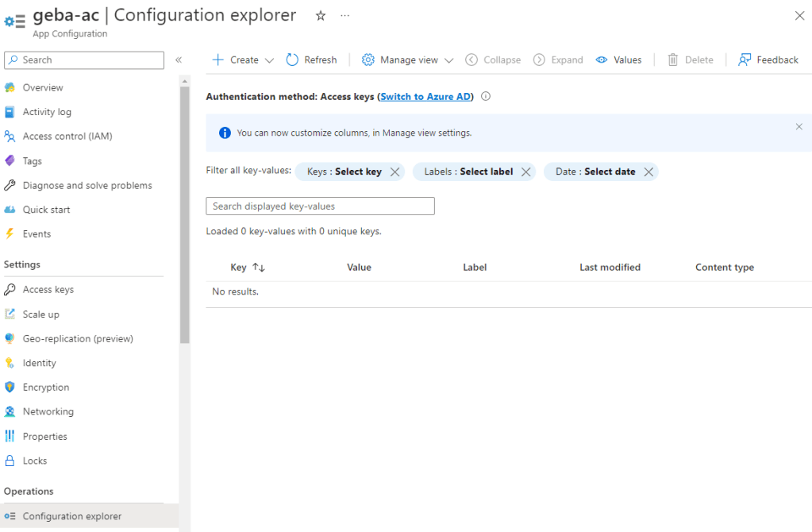The width and height of the screenshot is (812, 532).
Task: Clear the Date filter with X
Action: [x=648, y=172]
